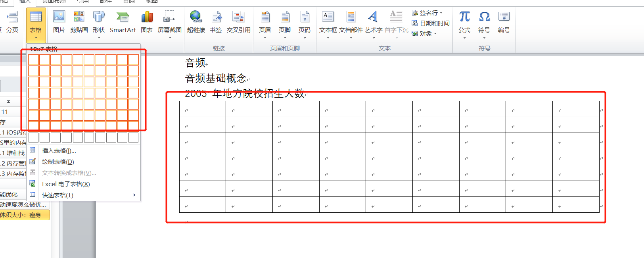Open the 剪贴画 clip art tool
The width and height of the screenshot is (644, 258).
[x=79, y=21]
